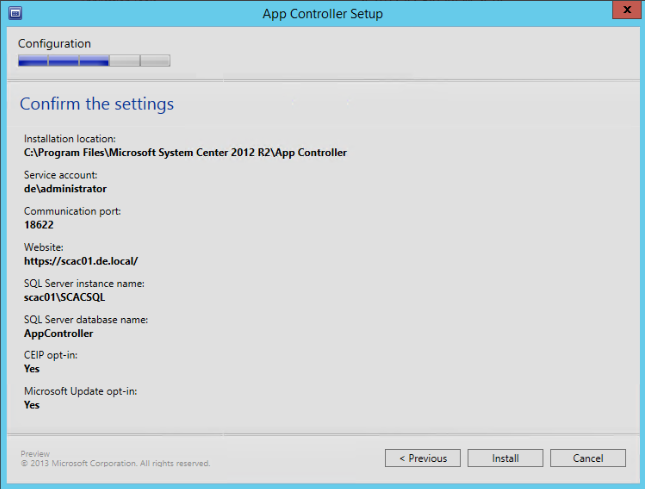Click the installation location path text

pyautogui.click(x=185, y=153)
